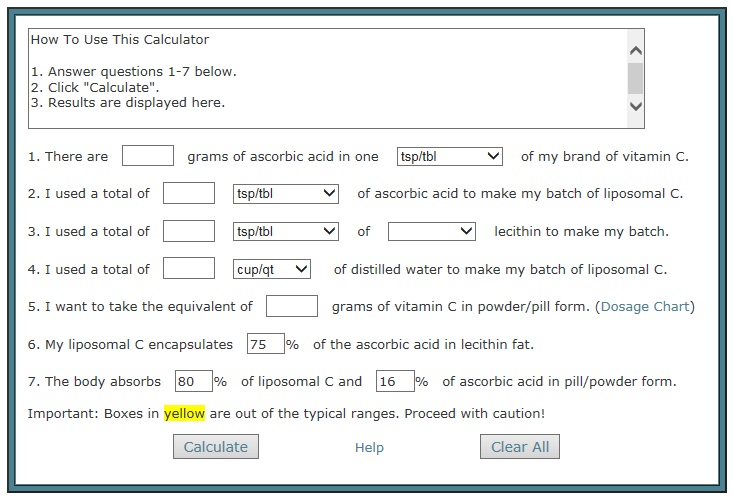
Task: Select lecithin type from empty dropdown
Action: (431, 231)
